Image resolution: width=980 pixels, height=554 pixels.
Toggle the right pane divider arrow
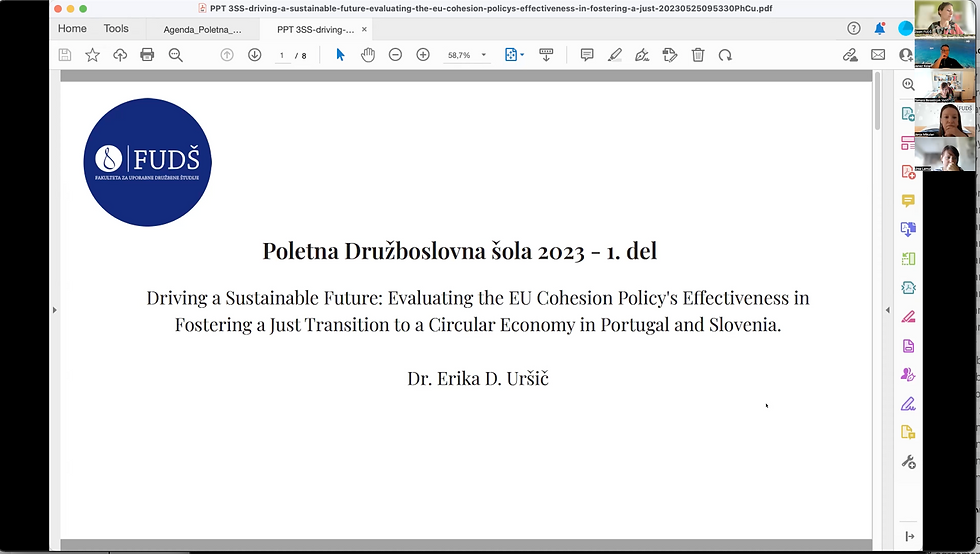point(888,310)
